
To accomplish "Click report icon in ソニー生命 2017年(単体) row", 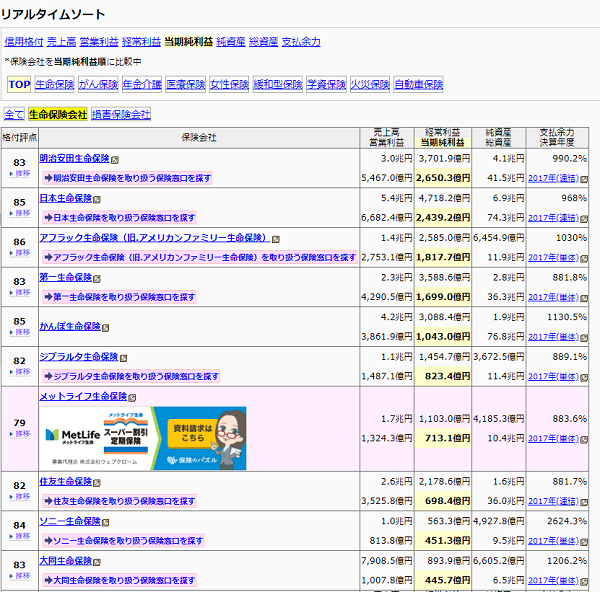I will point(584,542).
